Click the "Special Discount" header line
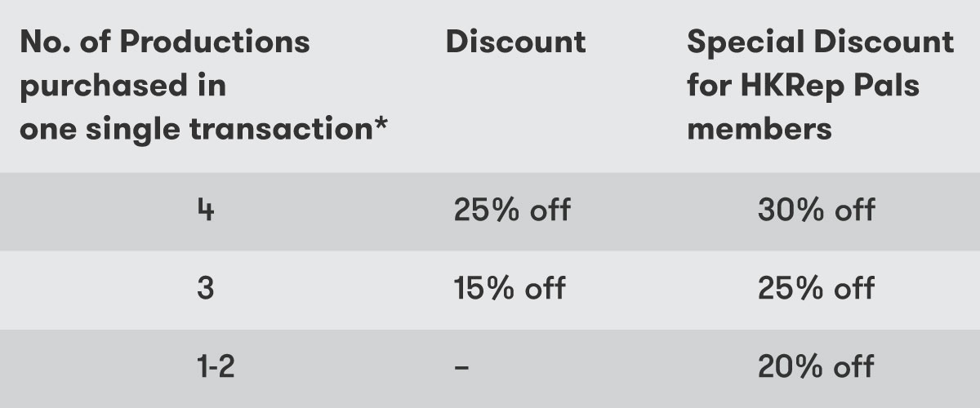980x408 pixels. (820, 42)
